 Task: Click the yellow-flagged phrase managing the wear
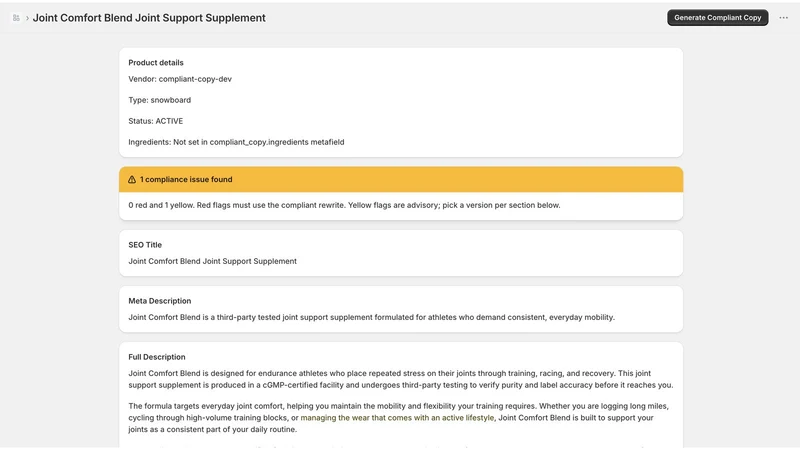397,418
